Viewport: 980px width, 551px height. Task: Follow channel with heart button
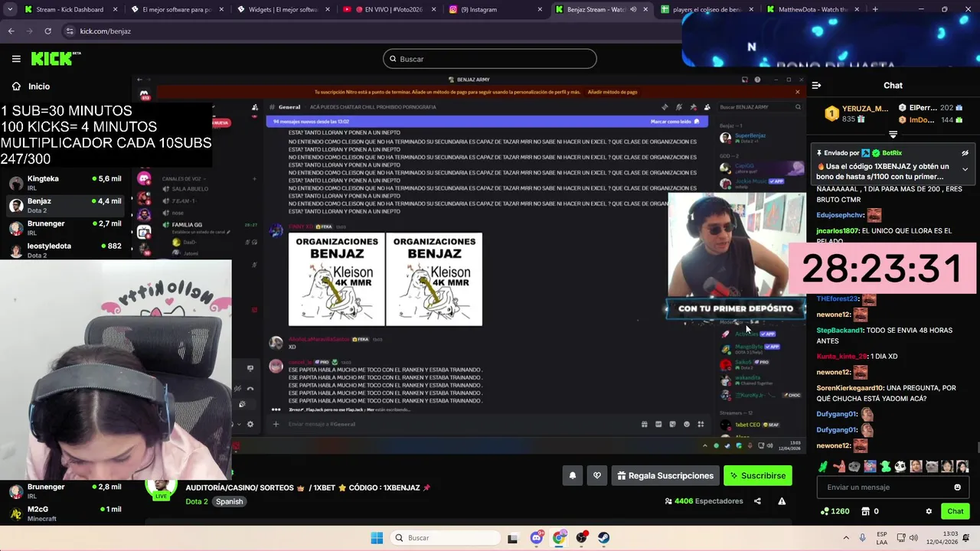597,475
